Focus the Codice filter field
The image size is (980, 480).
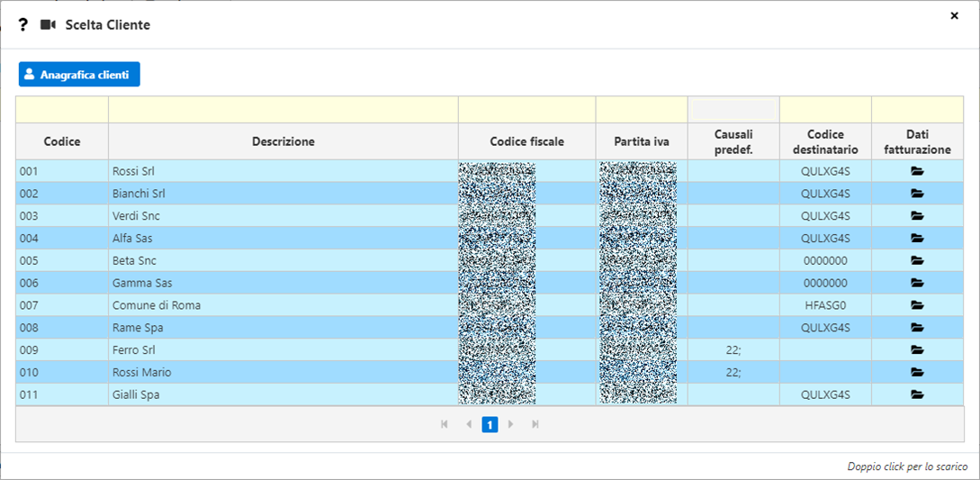[x=62, y=110]
